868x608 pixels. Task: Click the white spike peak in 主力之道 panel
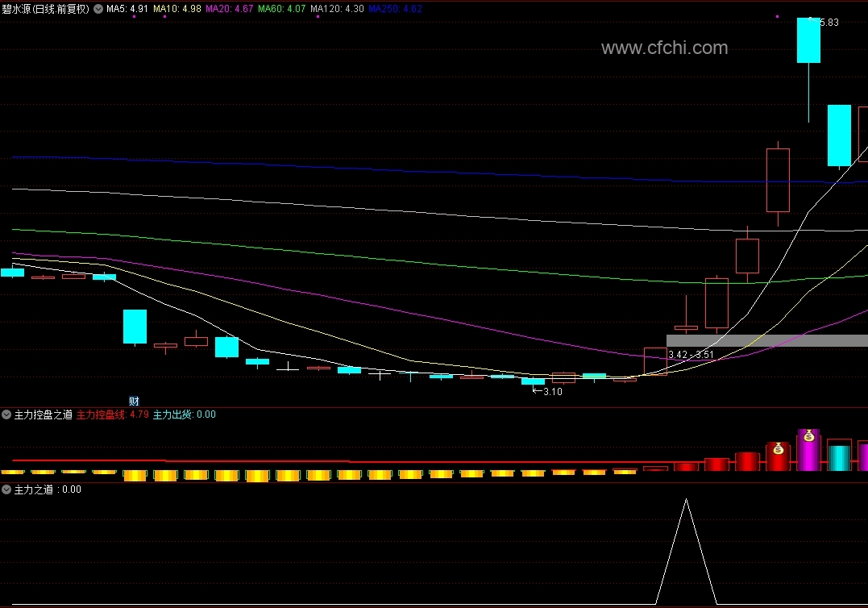(687, 501)
